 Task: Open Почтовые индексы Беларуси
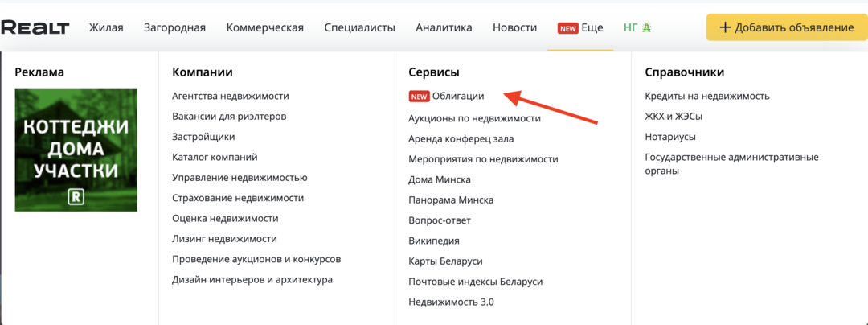(475, 282)
